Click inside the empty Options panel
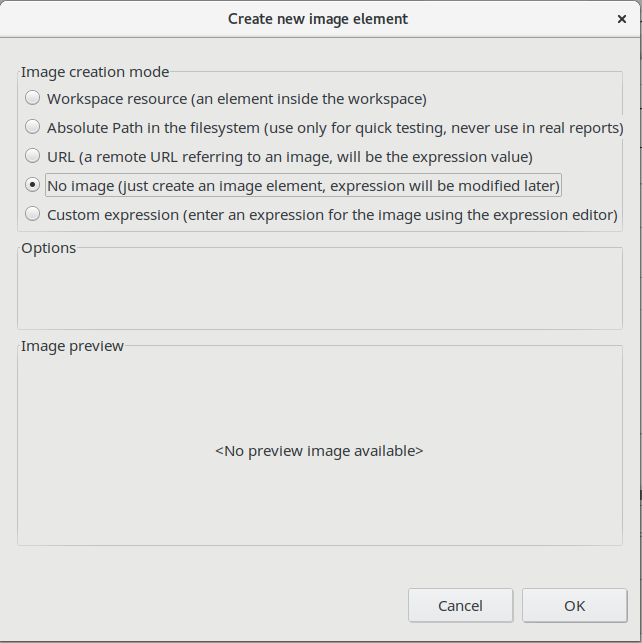This screenshot has width=642, height=643. click(x=319, y=292)
